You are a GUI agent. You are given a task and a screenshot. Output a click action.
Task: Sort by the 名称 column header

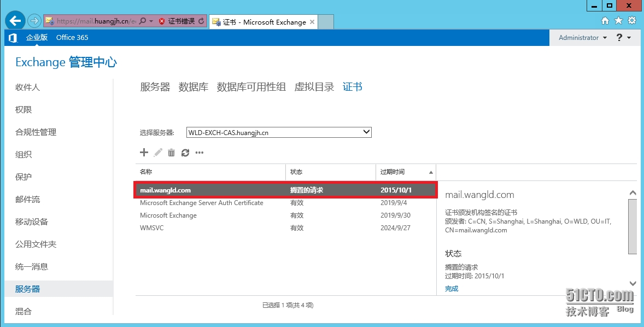[x=210, y=172]
